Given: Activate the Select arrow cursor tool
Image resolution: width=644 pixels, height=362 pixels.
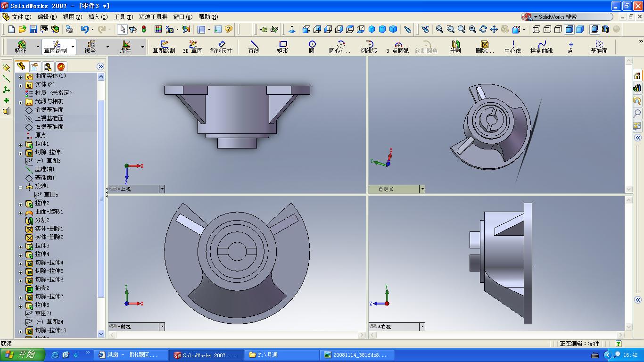Looking at the screenshot, I should pos(122,29).
